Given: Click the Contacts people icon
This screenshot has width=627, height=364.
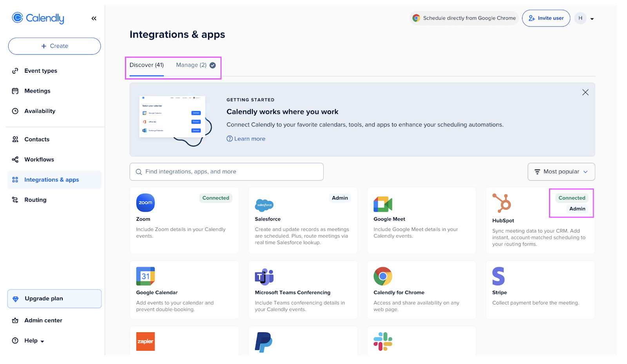Looking at the screenshot, I should click(x=15, y=139).
